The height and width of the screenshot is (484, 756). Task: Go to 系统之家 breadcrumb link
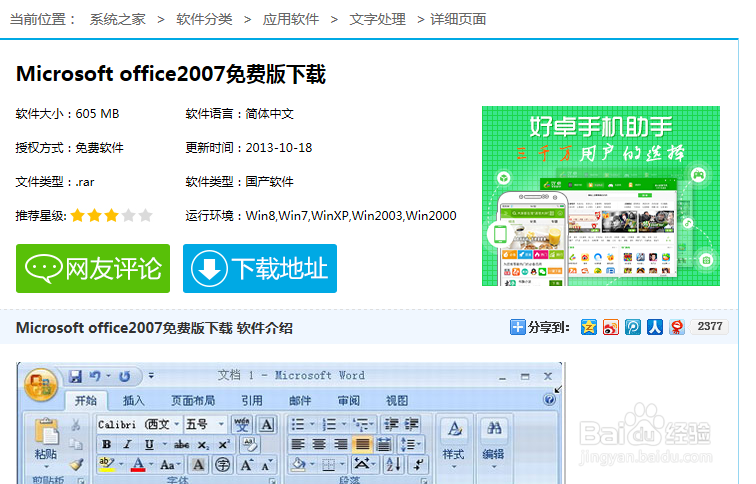tap(118, 19)
